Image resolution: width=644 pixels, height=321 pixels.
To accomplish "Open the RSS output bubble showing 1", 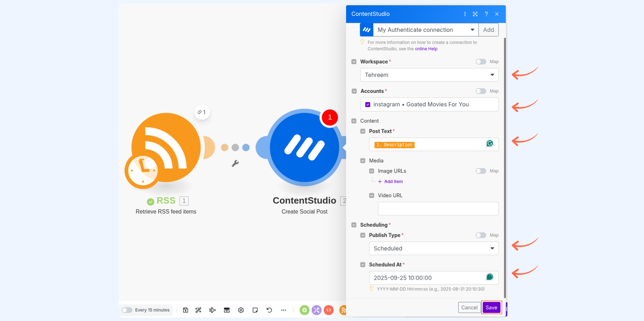I will point(202,112).
